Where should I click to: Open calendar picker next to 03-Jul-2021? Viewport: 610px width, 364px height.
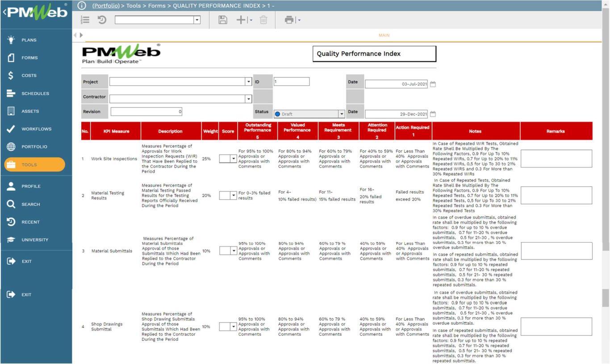[x=433, y=84]
